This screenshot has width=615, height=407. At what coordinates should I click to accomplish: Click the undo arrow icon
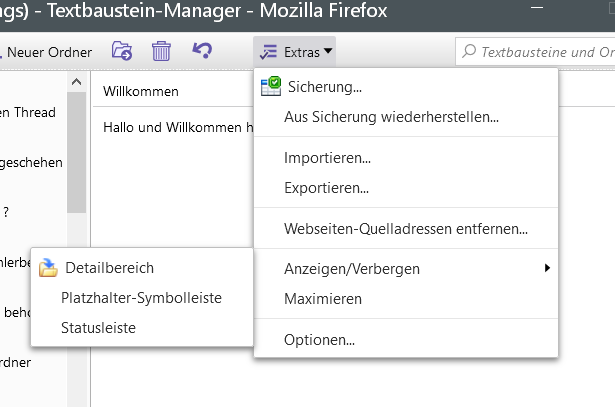(x=202, y=50)
